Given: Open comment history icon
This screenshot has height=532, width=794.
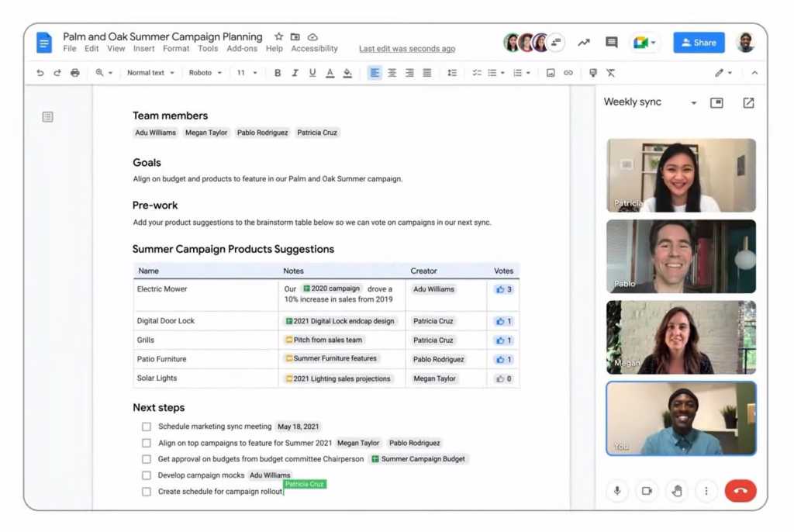Looking at the screenshot, I should [612, 43].
